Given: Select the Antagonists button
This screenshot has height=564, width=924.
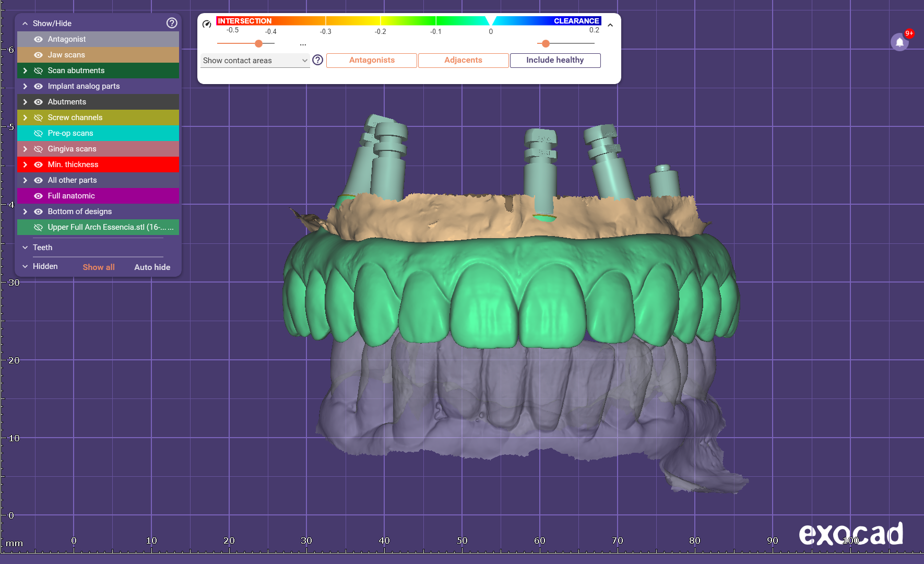Looking at the screenshot, I should (372, 60).
